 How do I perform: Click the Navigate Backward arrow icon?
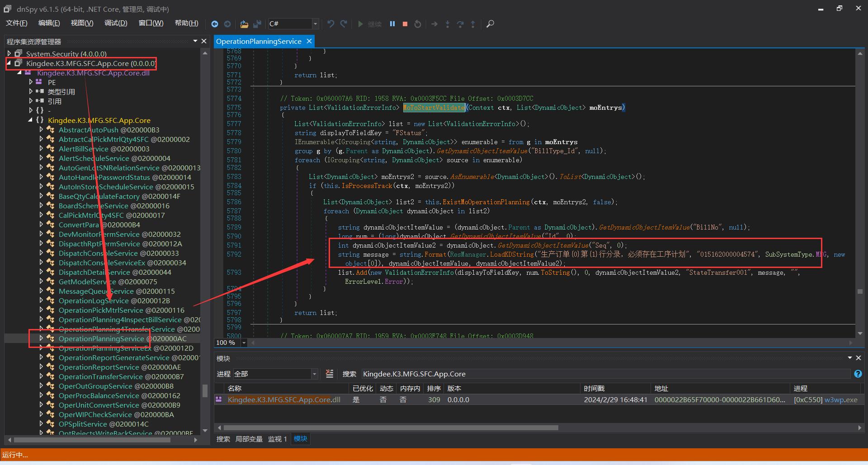[x=215, y=24]
